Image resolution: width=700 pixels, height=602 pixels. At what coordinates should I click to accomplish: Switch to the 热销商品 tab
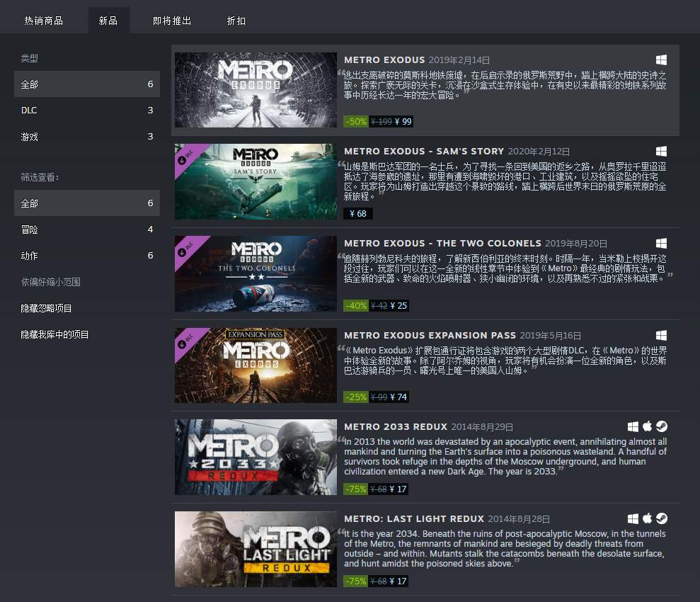click(x=44, y=21)
